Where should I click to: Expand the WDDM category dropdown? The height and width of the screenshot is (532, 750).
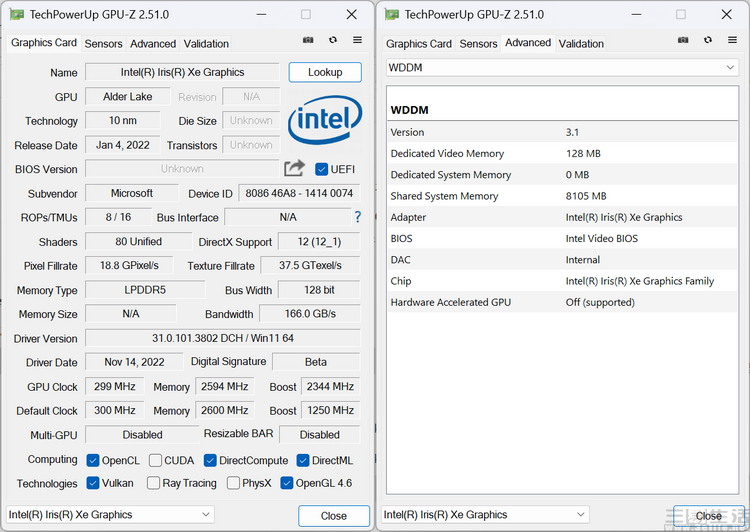click(x=562, y=67)
